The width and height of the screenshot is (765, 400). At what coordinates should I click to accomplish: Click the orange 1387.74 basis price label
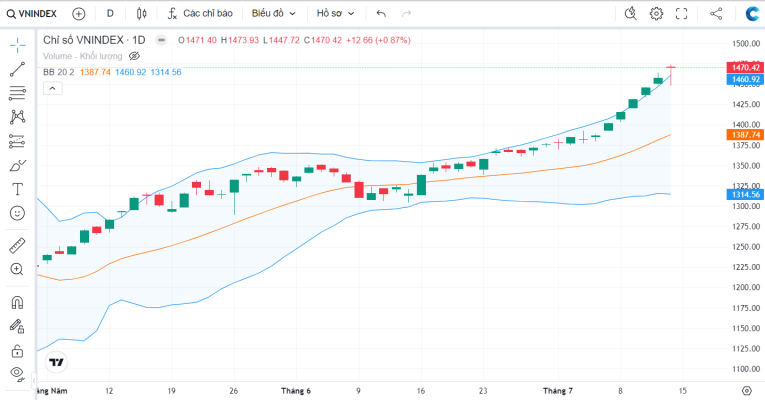[745, 135]
